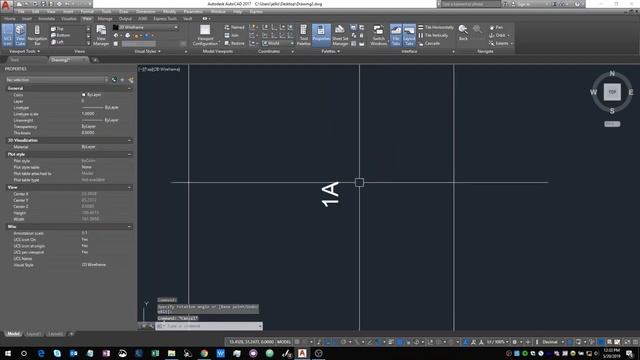Click the new drawing plus tab
The width and height of the screenshot is (640, 360).
95,60
